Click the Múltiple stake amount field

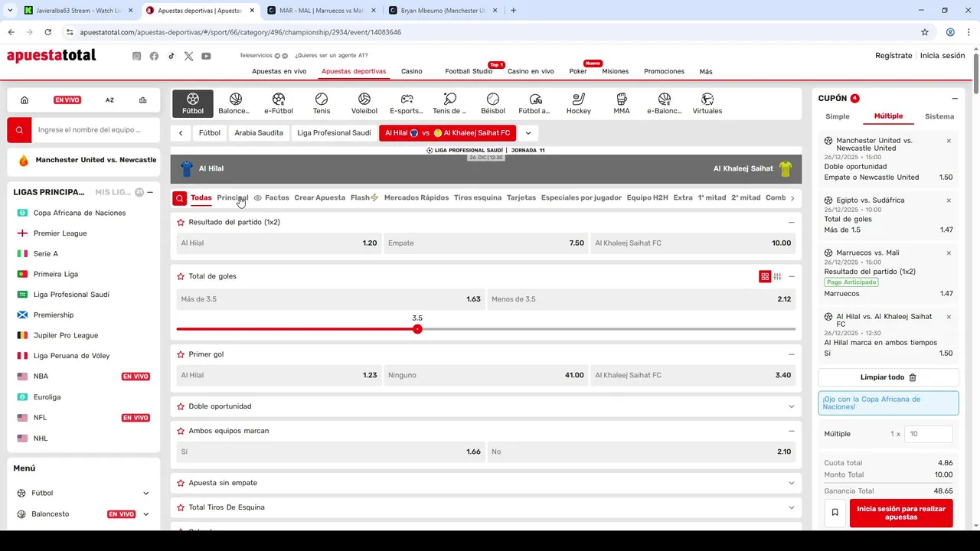pyautogui.click(x=929, y=434)
